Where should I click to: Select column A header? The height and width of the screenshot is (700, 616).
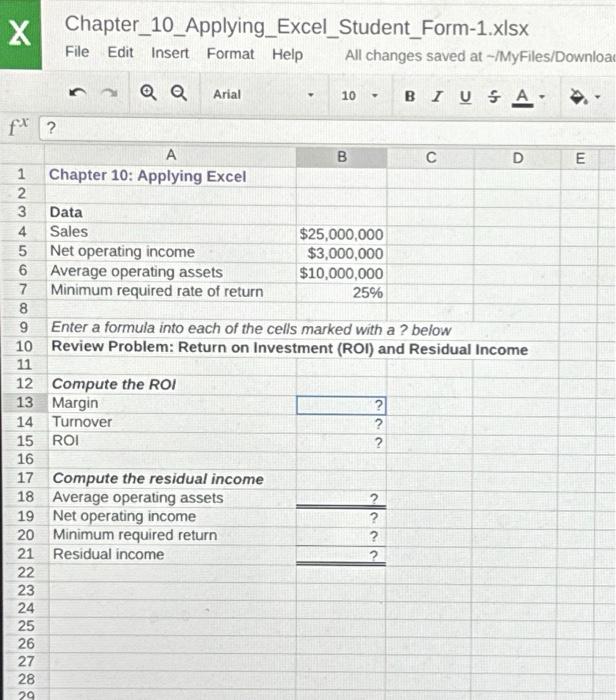tap(171, 155)
